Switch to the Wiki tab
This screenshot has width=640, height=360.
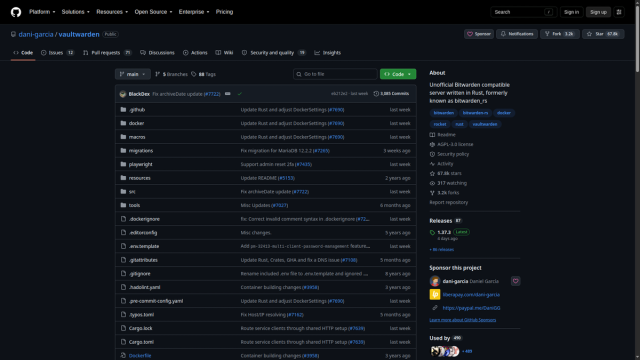tap(224, 53)
